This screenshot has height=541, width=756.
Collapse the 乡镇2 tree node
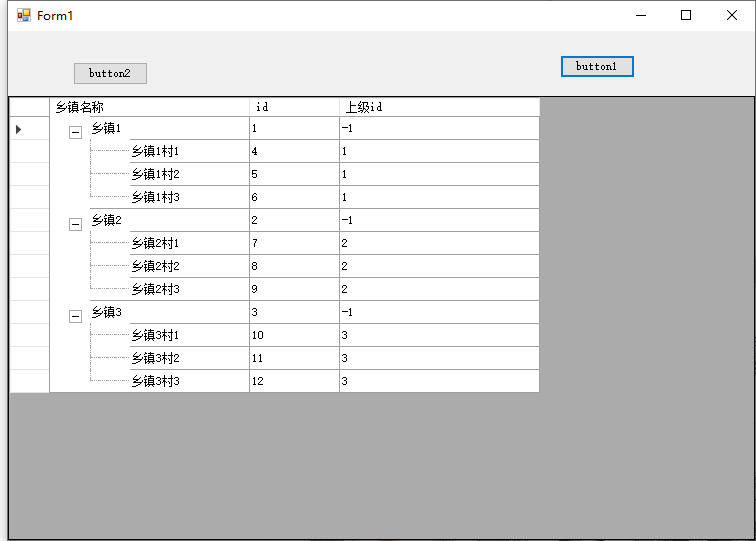click(x=75, y=224)
